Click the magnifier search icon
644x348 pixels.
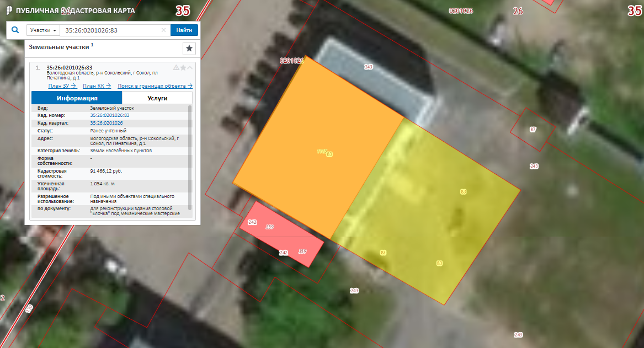(x=15, y=30)
